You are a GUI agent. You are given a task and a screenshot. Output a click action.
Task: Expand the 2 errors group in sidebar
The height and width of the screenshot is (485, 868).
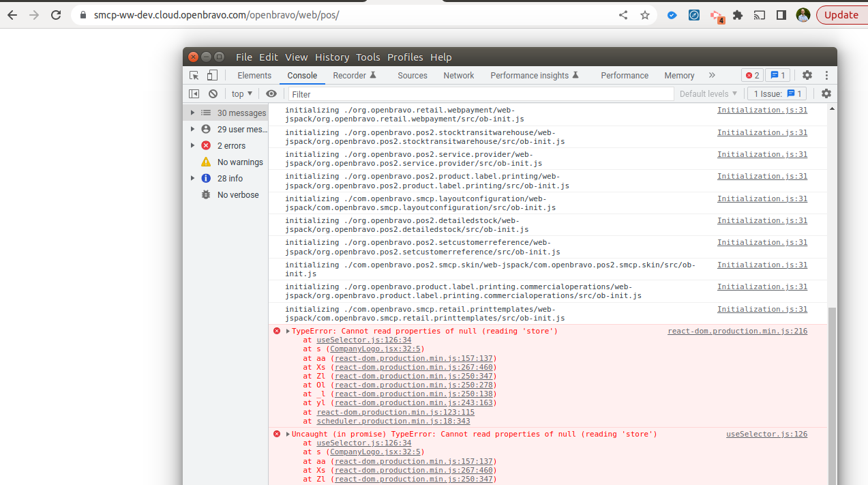click(x=193, y=146)
